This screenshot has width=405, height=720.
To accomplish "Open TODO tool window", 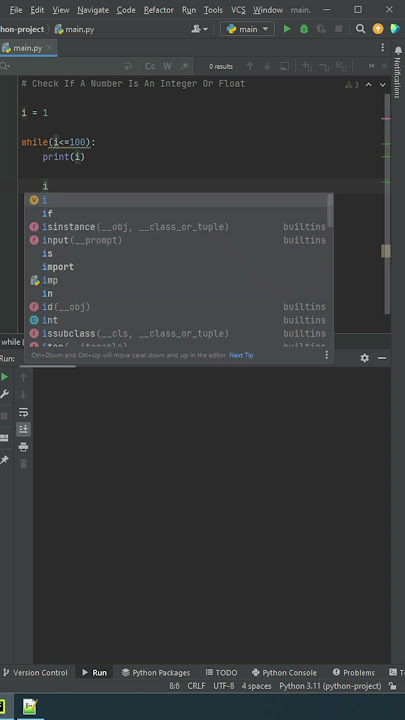I will 221,673.
